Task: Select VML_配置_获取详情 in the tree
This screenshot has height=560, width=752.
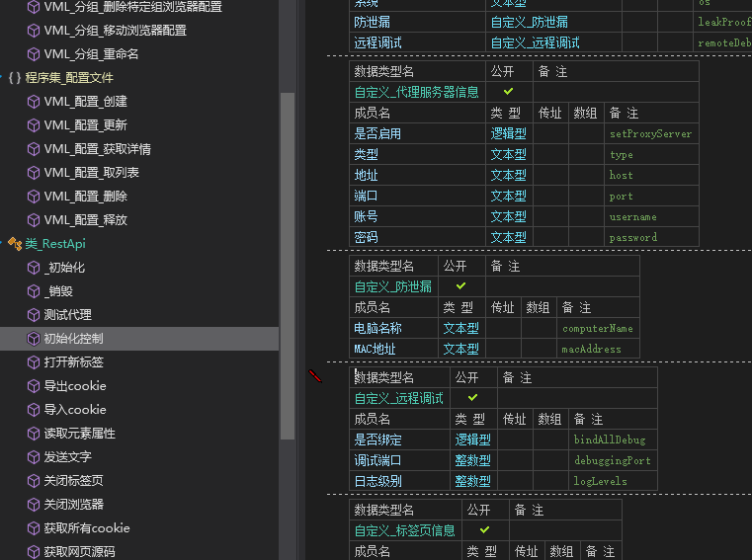Action: click(x=98, y=149)
